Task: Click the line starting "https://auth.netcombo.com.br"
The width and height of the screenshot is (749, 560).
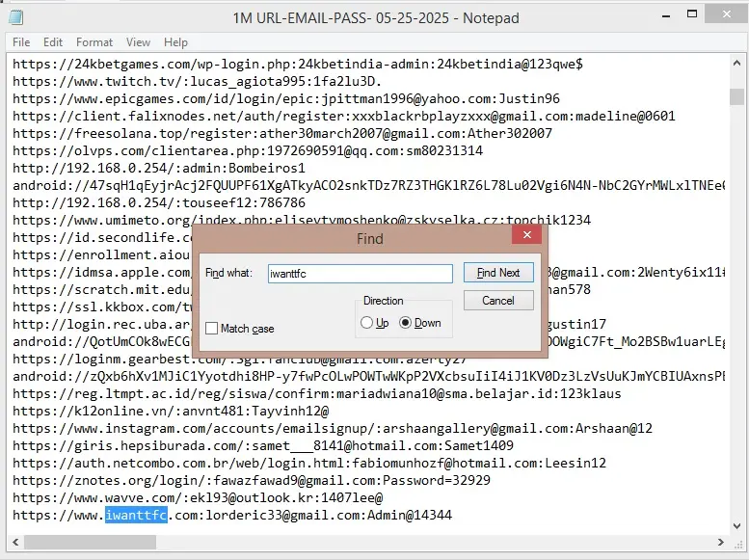Action: [309, 463]
